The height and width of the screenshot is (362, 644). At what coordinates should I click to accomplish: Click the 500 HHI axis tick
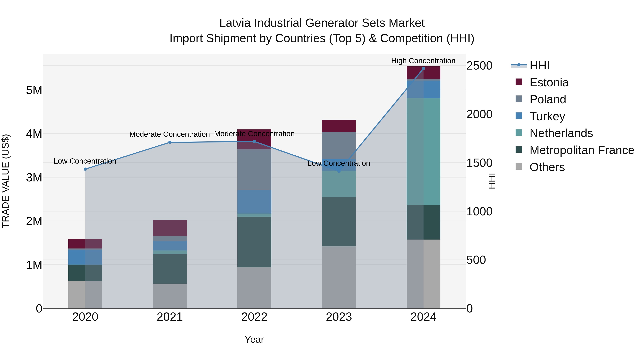coord(476,260)
